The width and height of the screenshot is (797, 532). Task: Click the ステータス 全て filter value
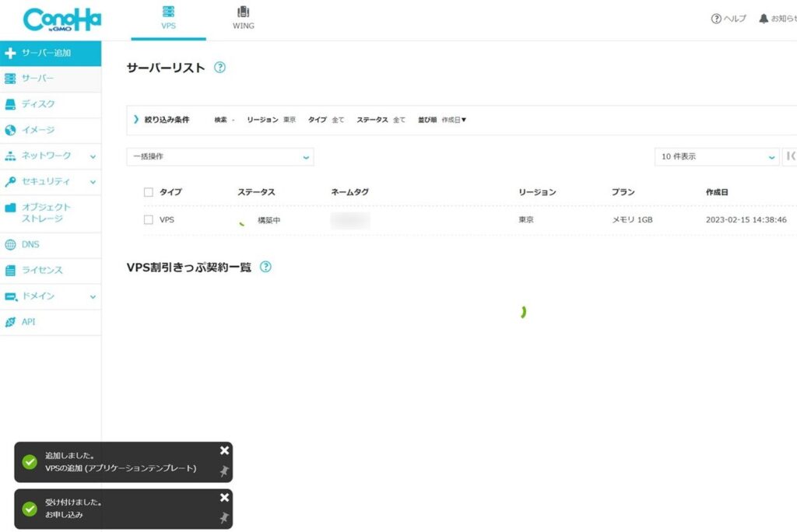click(381, 120)
